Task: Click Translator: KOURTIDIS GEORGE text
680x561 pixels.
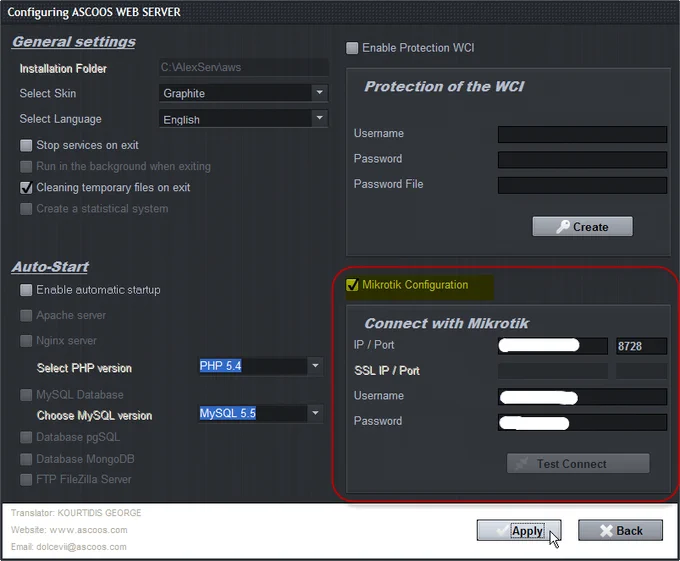Action: (76, 513)
